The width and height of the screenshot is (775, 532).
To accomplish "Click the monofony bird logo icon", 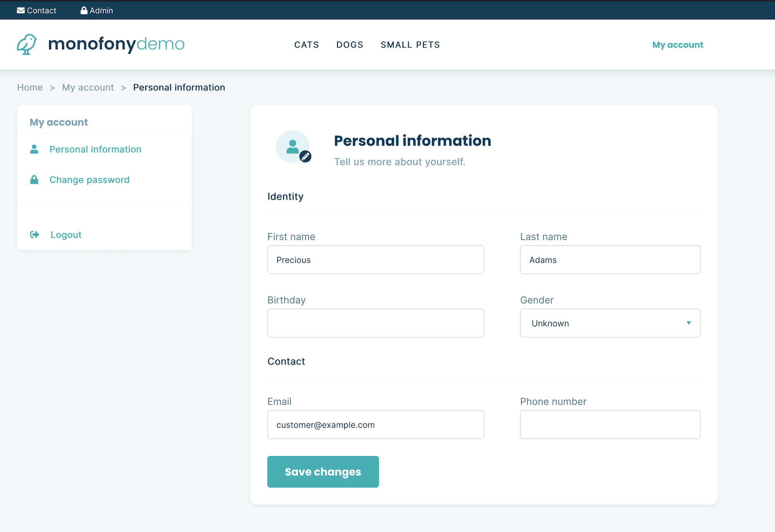I will tap(27, 44).
